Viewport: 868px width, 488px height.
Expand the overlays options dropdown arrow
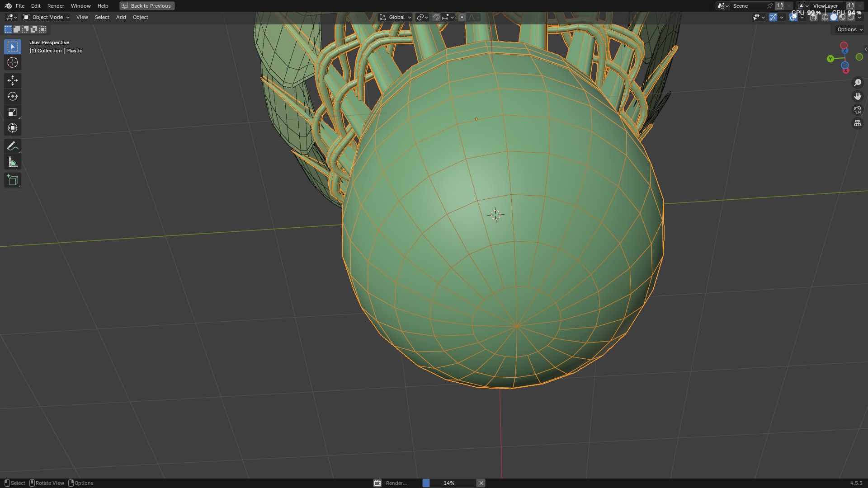point(802,17)
